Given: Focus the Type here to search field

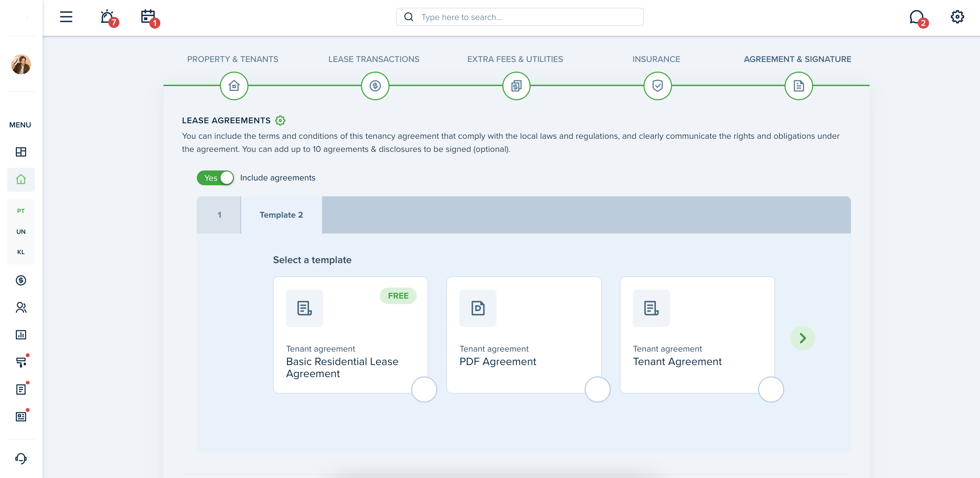Looking at the screenshot, I should tap(520, 17).
